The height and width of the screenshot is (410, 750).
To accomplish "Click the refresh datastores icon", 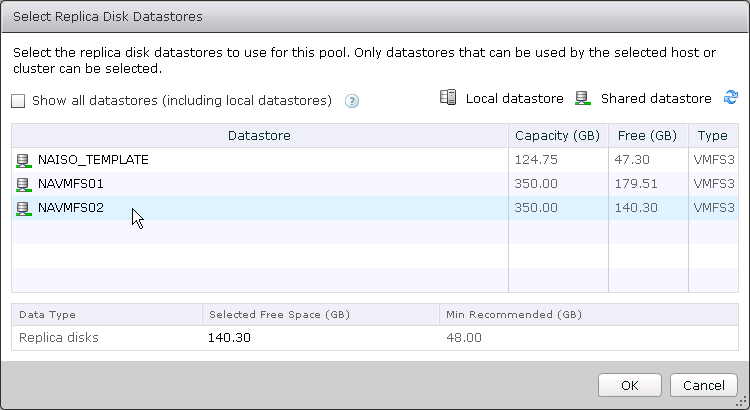I will point(730,97).
